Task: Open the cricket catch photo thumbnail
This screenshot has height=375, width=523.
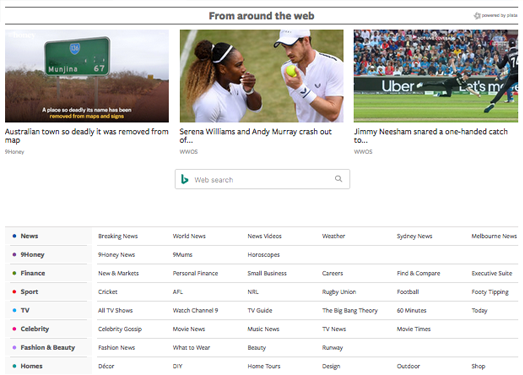Action: (436, 76)
